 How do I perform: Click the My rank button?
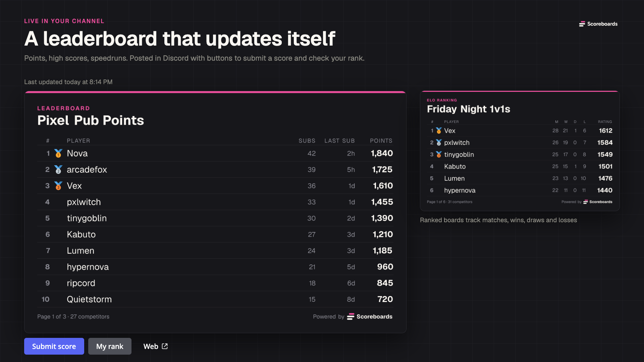(110, 346)
